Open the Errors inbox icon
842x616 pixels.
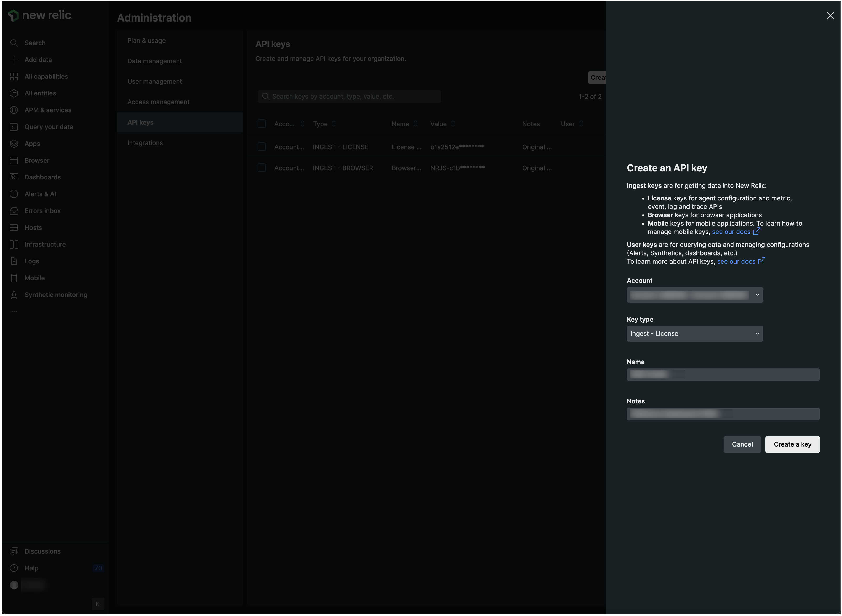(x=14, y=211)
